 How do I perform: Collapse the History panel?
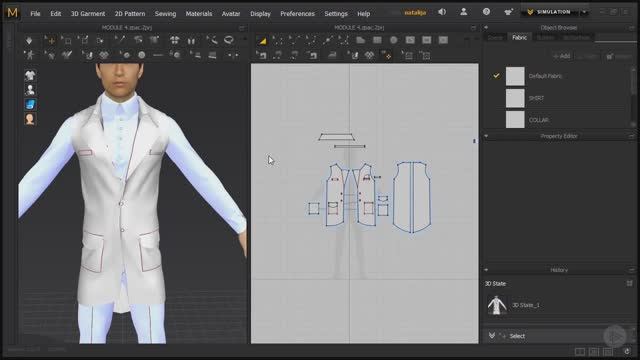pyautogui.click(x=486, y=270)
